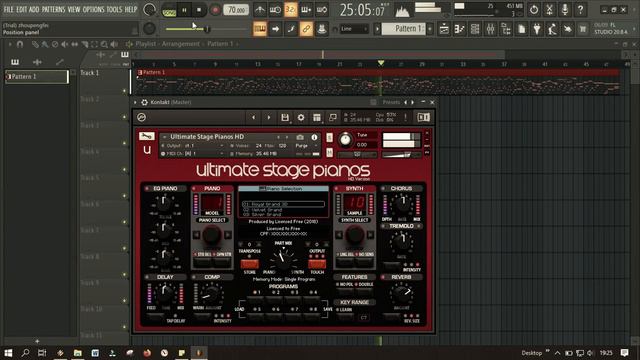Click Kontakt minimize rack view icon
This screenshot has width=640, height=360.
click(333, 118)
